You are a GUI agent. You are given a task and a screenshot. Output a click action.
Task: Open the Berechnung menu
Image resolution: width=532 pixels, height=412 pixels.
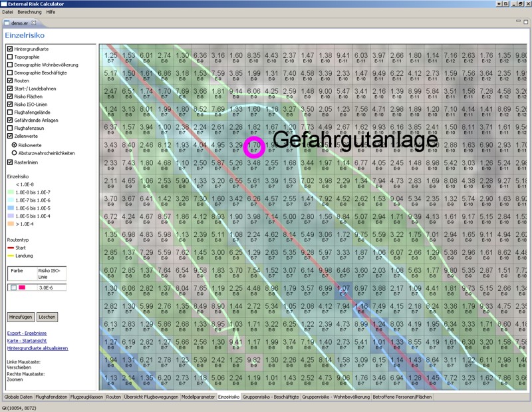tap(29, 12)
